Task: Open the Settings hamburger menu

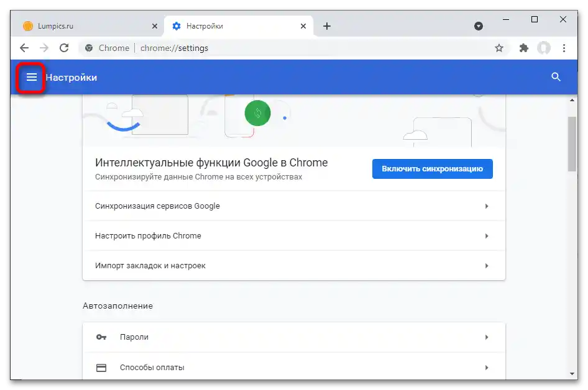Action: pos(32,77)
